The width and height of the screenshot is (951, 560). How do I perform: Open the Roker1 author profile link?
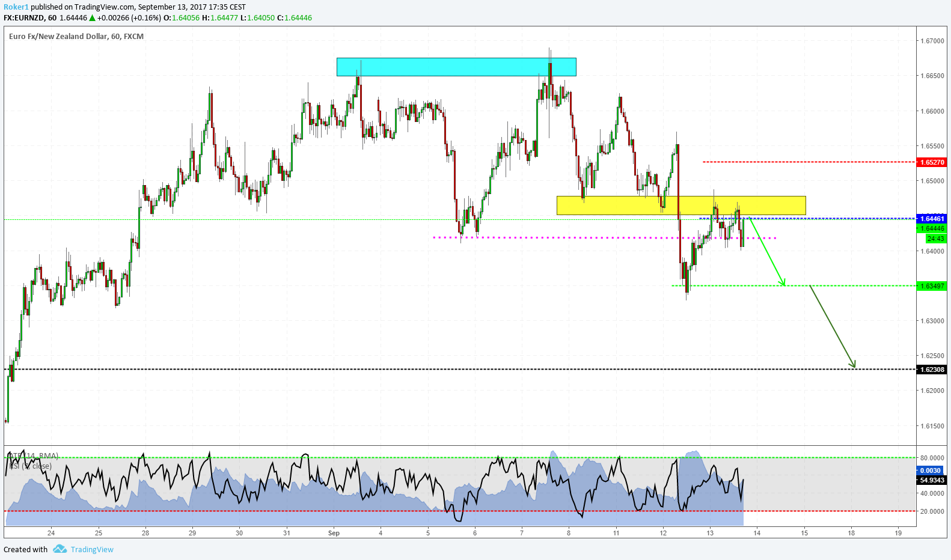[x=16, y=7]
